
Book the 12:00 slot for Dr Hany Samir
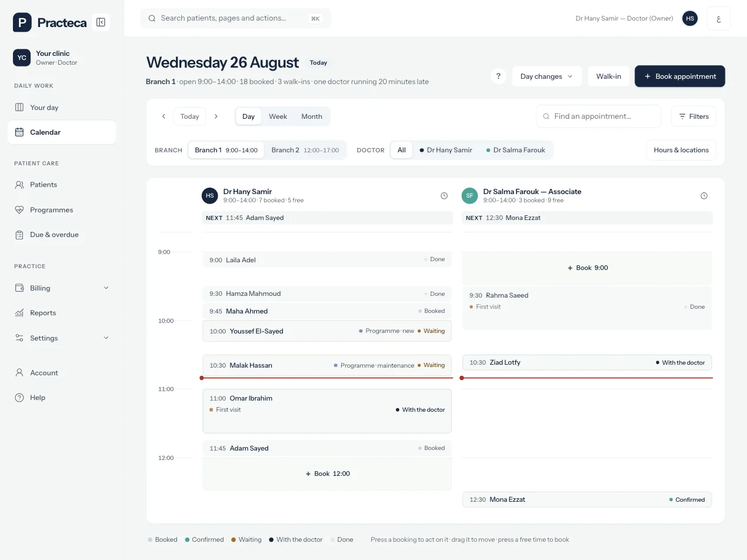[327, 474]
